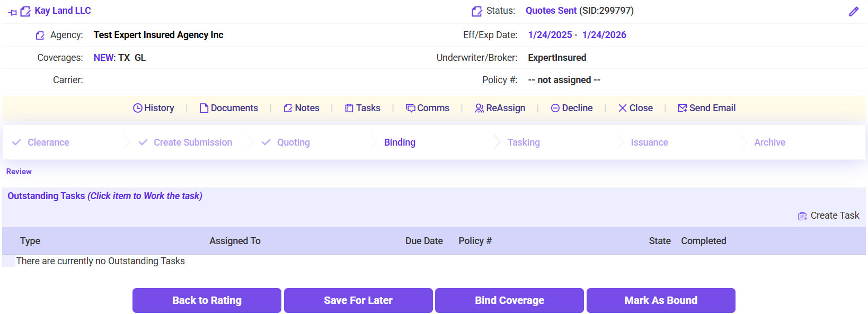Click the Create Task icon
The width and height of the screenshot is (868, 314).
[803, 216]
